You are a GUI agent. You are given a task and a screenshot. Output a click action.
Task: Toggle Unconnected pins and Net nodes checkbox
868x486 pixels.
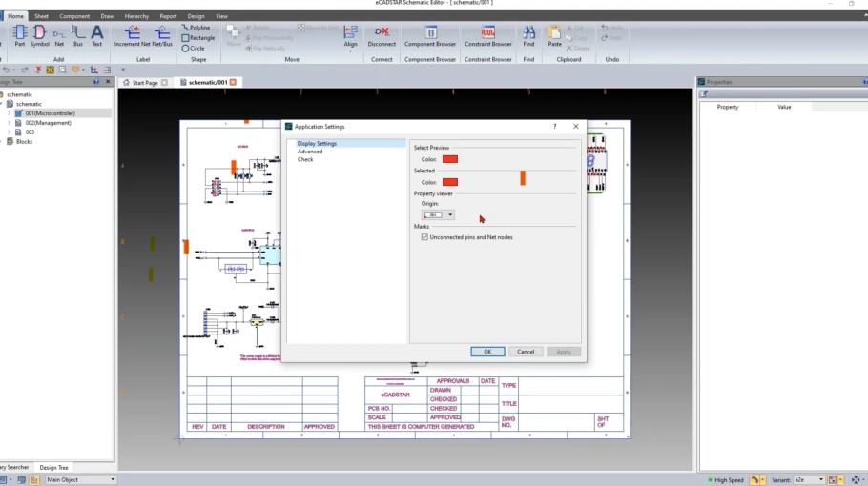click(424, 237)
